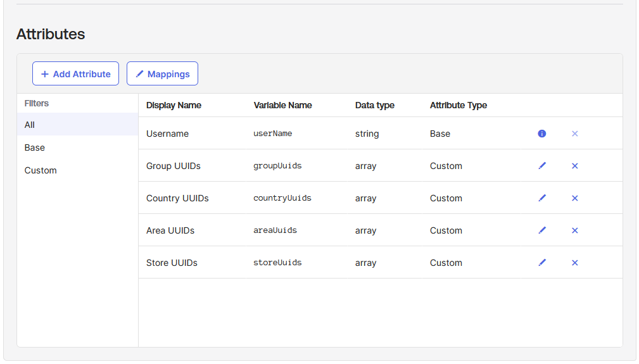
Task: Show info for the Username attribute
Action: (x=541, y=134)
